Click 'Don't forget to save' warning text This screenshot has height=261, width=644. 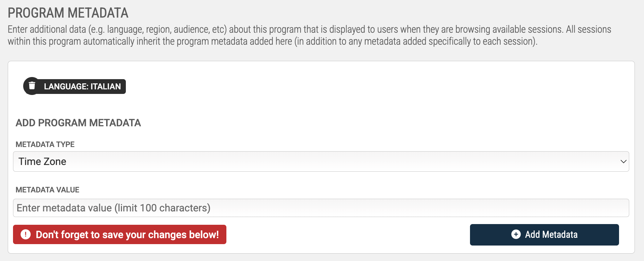click(127, 235)
